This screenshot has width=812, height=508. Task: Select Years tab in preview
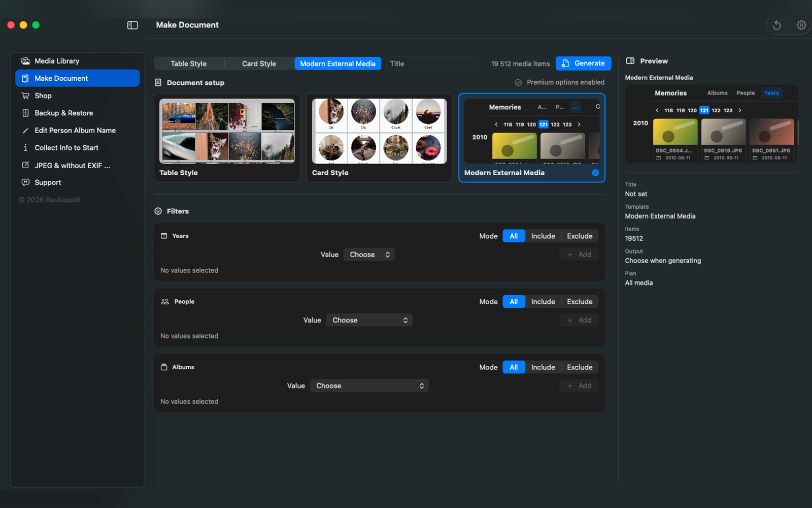pos(771,93)
